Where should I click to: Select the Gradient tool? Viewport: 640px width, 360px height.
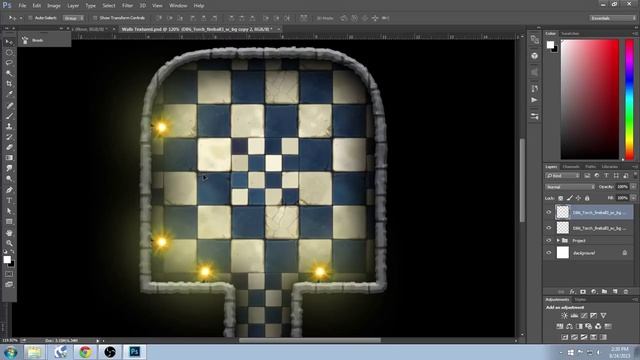tap(9, 158)
